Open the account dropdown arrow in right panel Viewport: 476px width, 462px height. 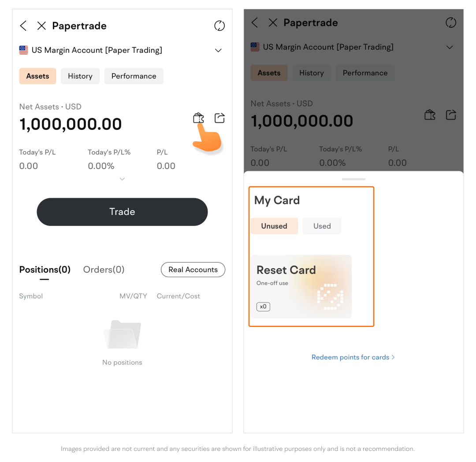tap(450, 47)
